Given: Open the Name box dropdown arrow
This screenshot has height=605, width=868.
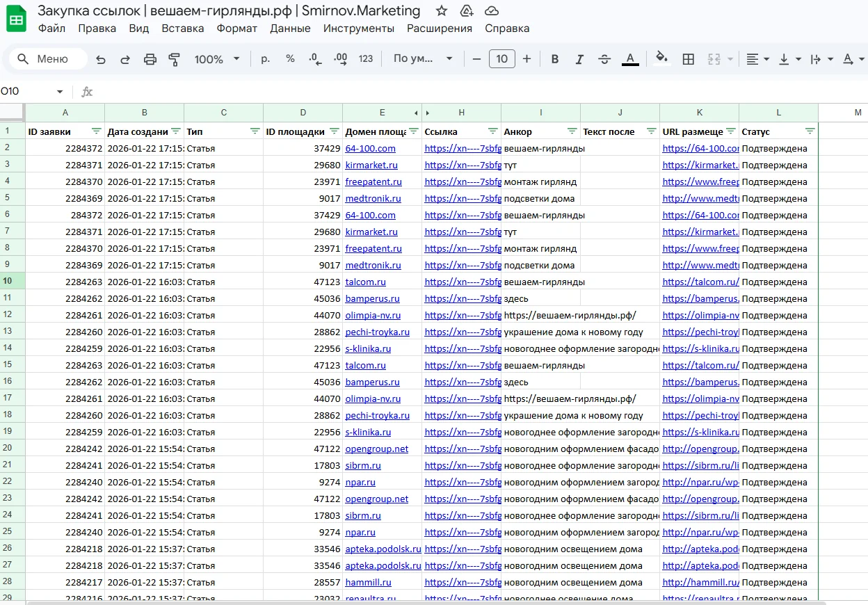Looking at the screenshot, I should tap(60, 92).
